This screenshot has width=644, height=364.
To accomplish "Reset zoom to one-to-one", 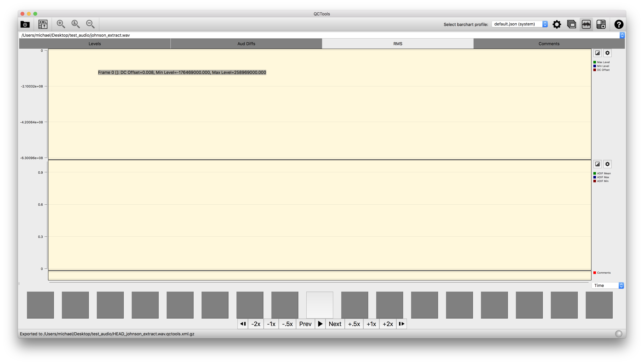I will click(75, 24).
